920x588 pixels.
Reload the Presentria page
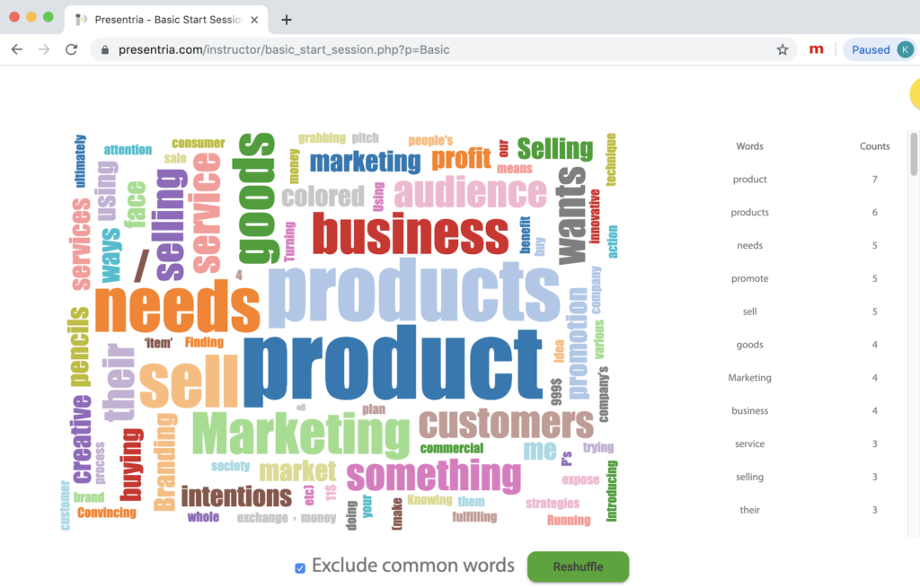[x=72, y=50]
